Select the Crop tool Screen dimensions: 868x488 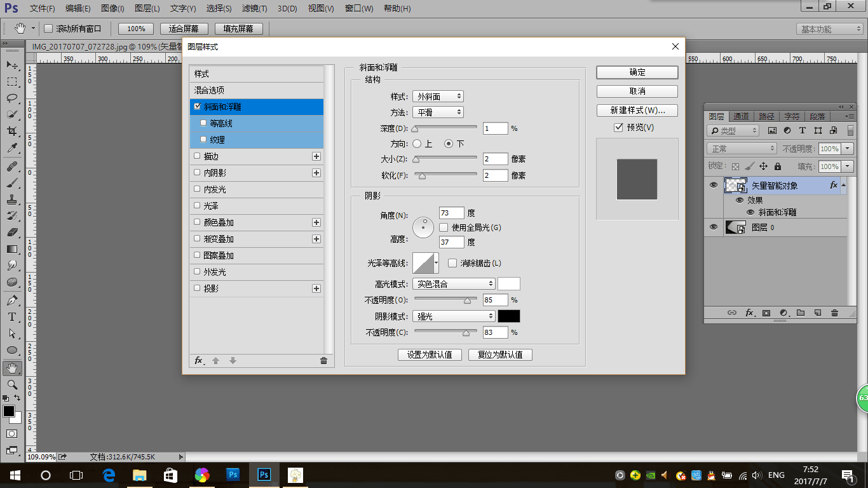point(12,132)
